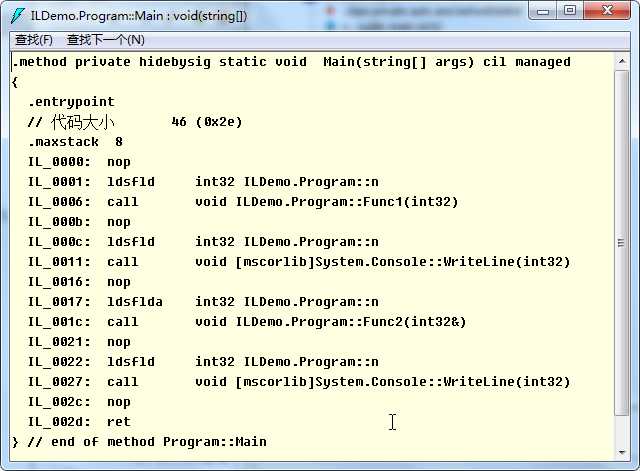Click the IL_0022 ldsfld line
Screen dimensions: 640x471
pyautogui.click(x=203, y=362)
